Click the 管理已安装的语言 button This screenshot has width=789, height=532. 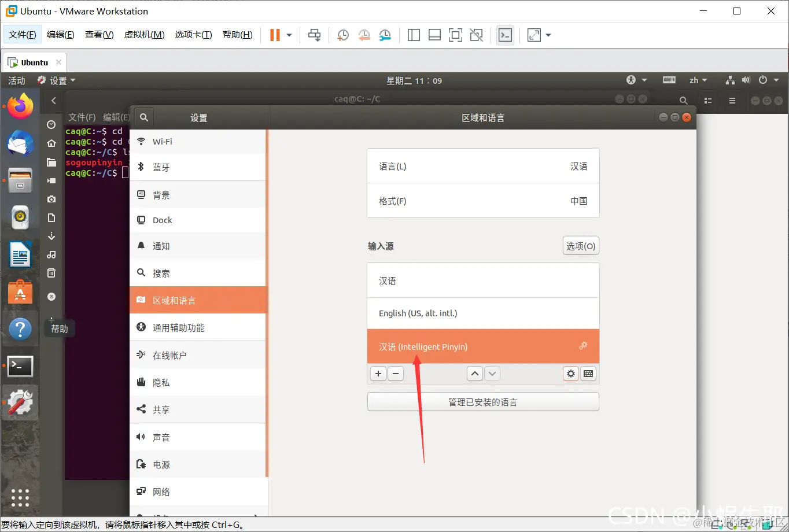483,401
